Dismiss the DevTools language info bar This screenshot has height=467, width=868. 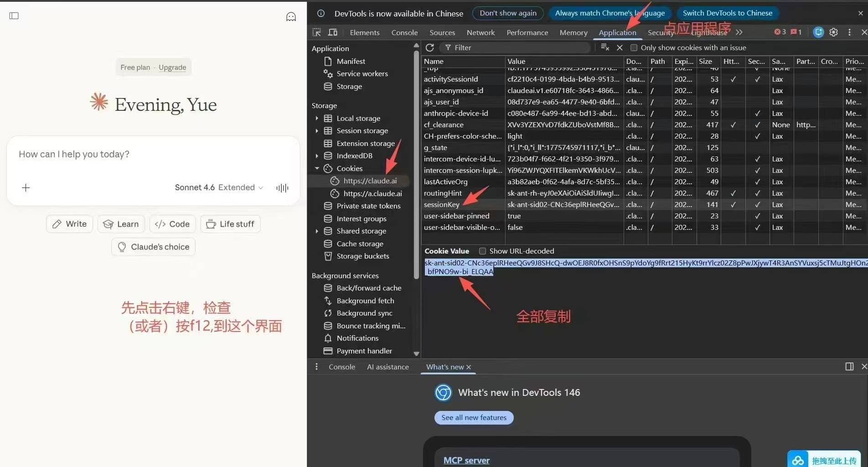(860, 13)
